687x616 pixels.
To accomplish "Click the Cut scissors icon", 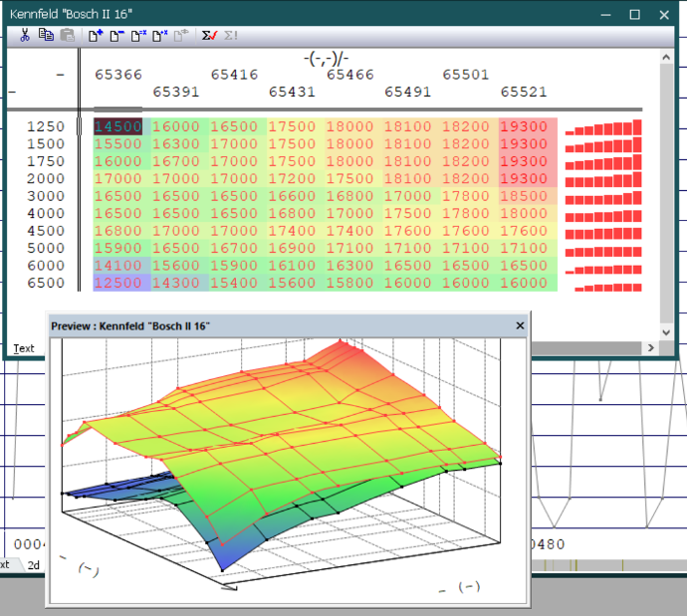I will click(25, 35).
